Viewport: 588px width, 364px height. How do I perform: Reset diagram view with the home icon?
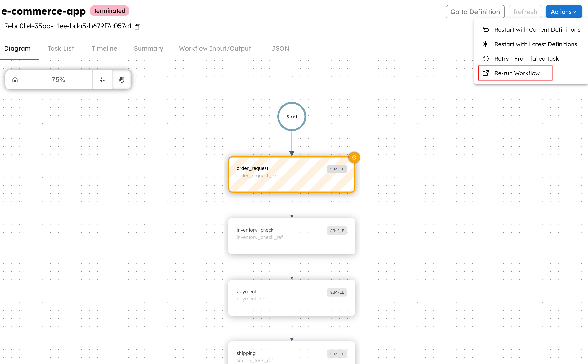pyautogui.click(x=15, y=80)
